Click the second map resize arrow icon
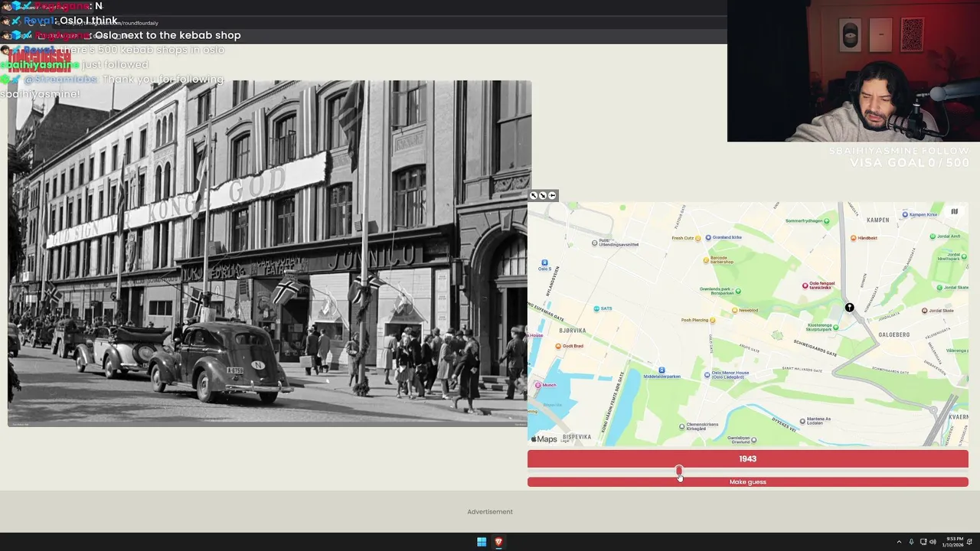The height and width of the screenshot is (551, 980). pos(543,196)
